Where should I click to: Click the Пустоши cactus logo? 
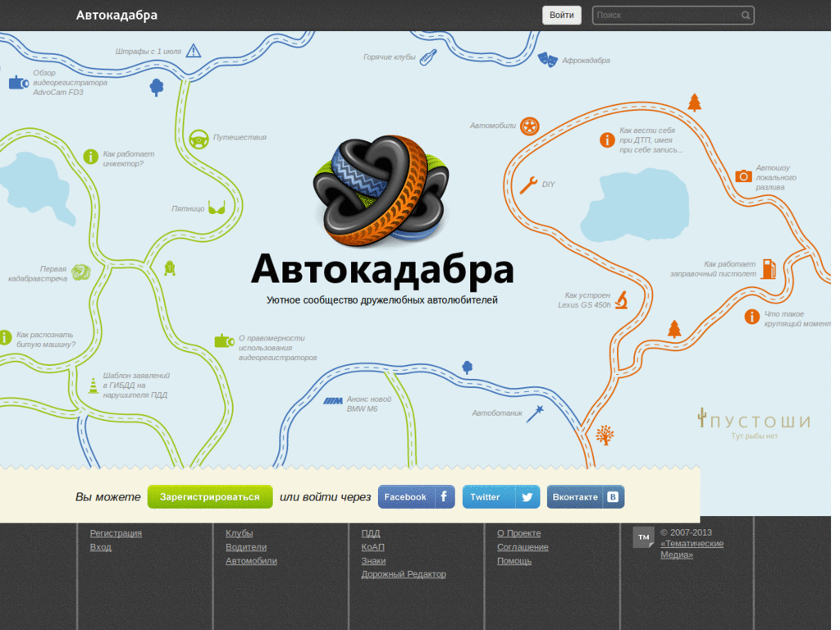[x=754, y=422]
